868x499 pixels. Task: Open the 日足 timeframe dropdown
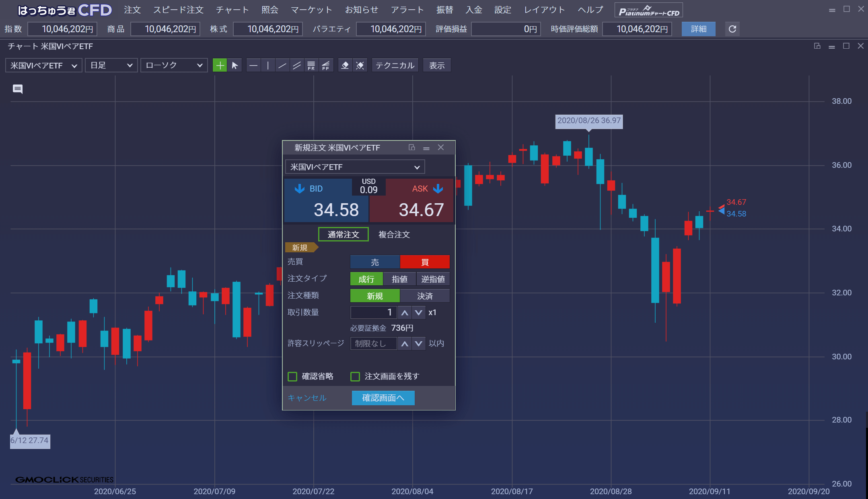[111, 65]
